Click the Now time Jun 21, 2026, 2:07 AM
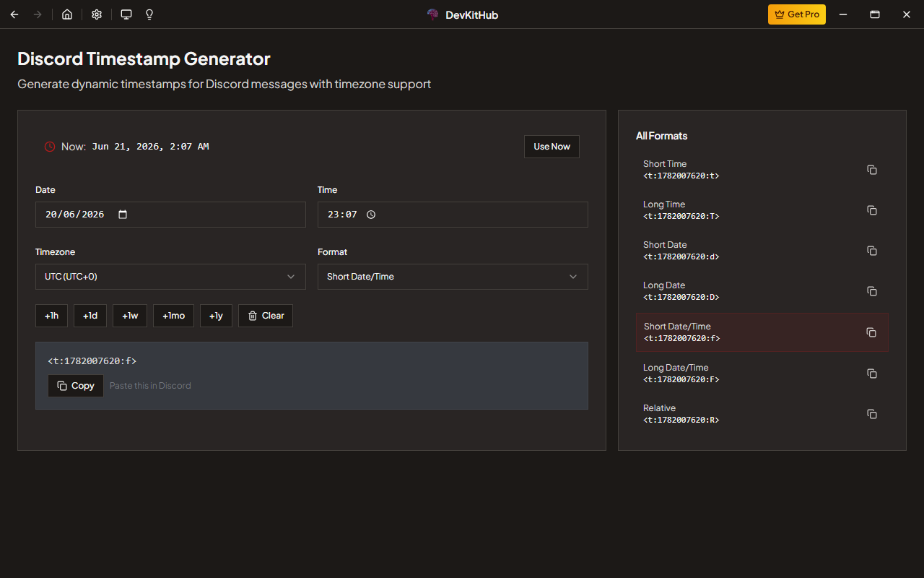 (x=151, y=147)
